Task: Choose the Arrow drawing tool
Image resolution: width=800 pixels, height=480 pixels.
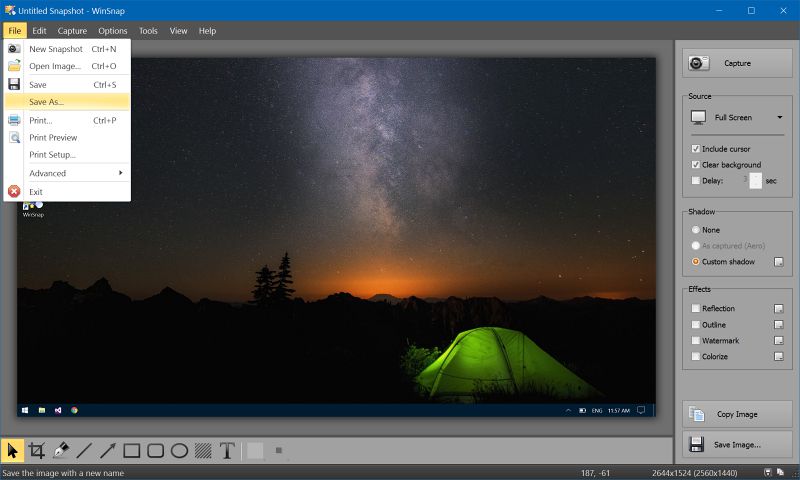Action: pyautogui.click(x=108, y=451)
